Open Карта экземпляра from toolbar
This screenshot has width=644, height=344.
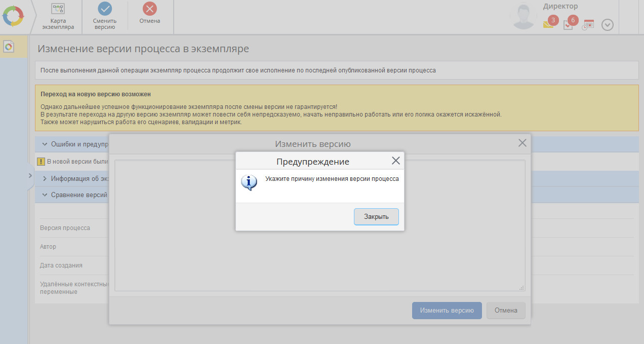[x=58, y=16]
